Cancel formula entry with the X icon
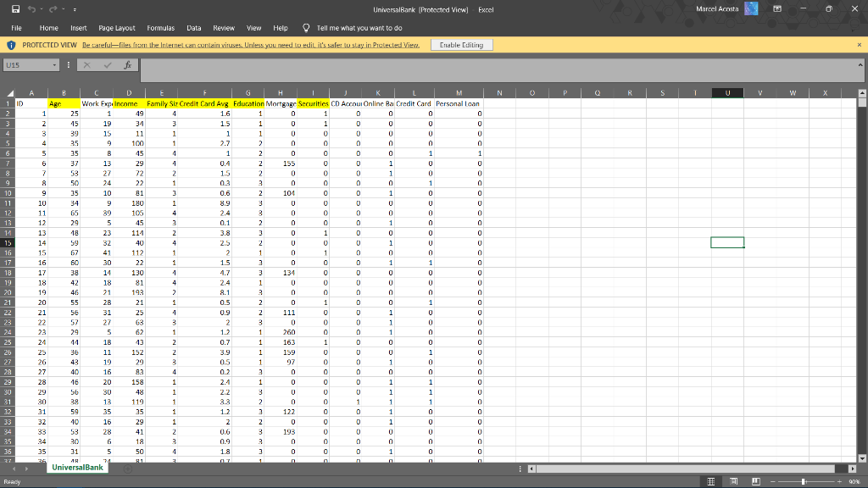The image size is (868, 488). 87,64
